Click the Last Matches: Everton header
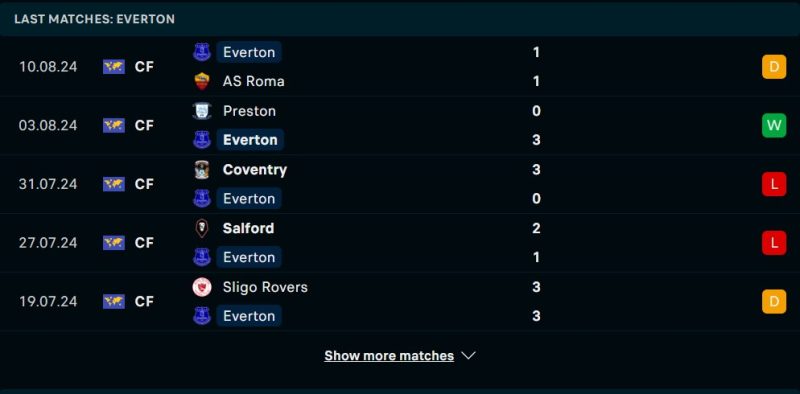The image size is (800, 394). (94, 19)
